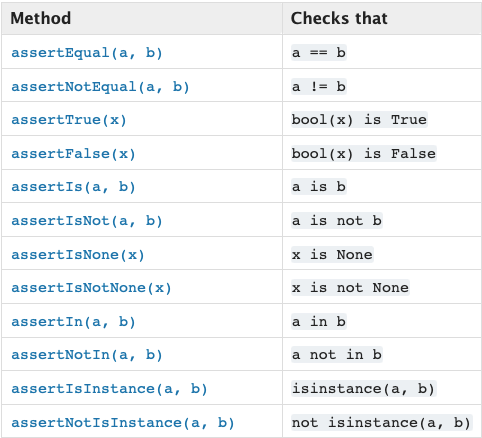Follow the assertTrue(x) link
Viewport: 482px width, 438px height.
click(69, 120)
